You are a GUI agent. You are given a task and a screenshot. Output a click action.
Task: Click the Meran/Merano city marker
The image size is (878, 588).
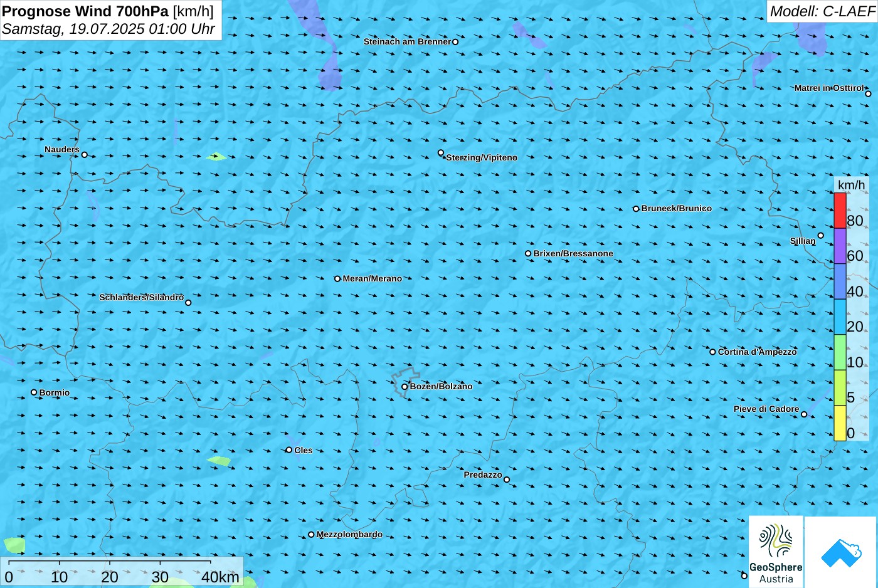(337, 279)
